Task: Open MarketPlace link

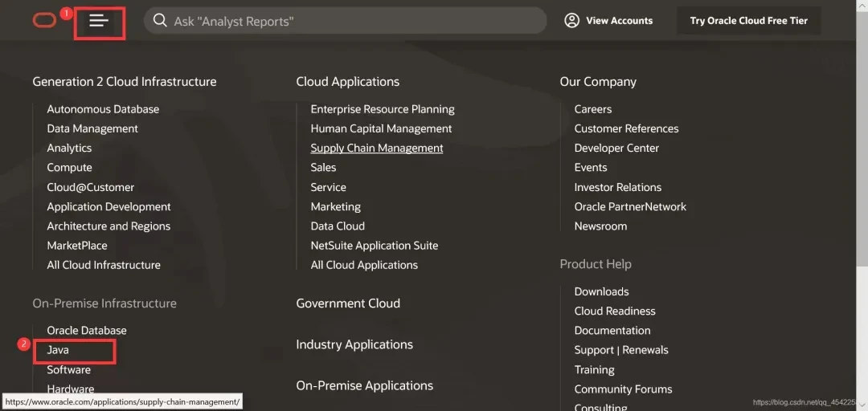Action: pyautogui.click(x=77, y=245)
